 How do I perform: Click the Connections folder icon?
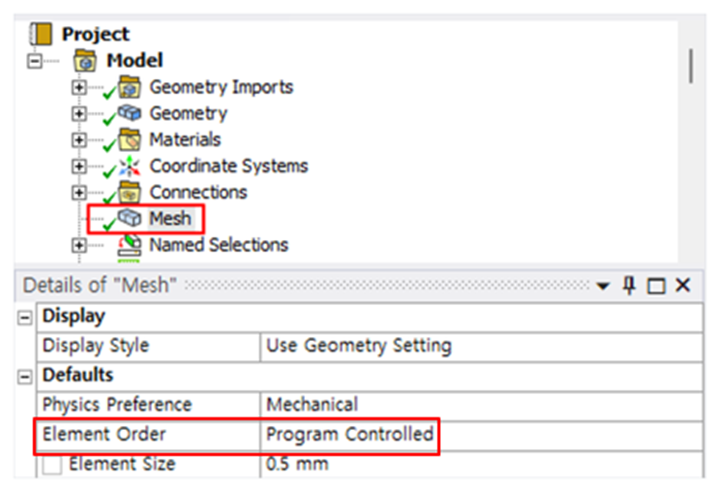point(129,192)
